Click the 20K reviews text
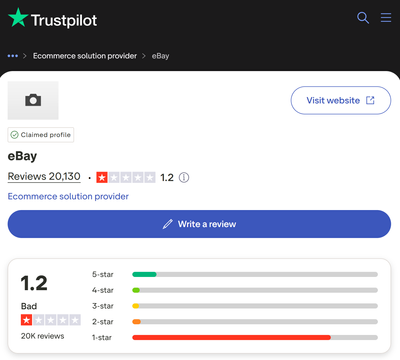The image size is (400, 360). (x=42, y=336)
